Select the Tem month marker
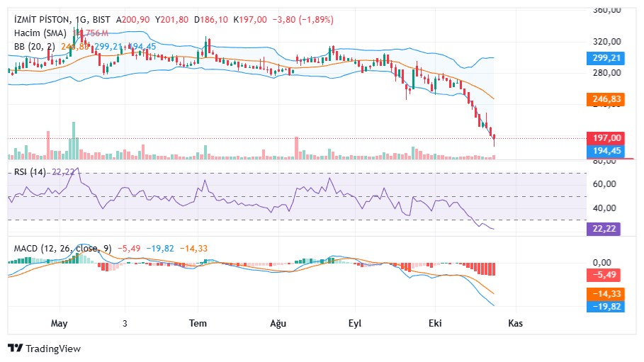This screenshot has width=644, height=362. point(198,323)
